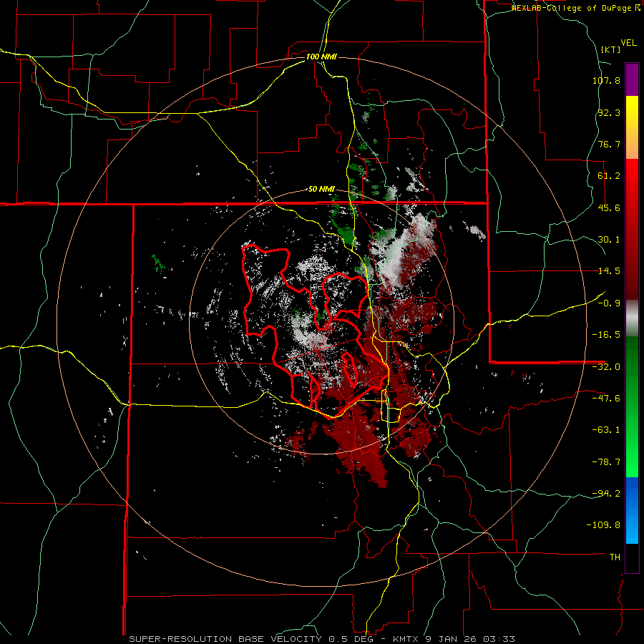Viewport: 644px width, 644px height.
Task: Click the TH threshold legend label
Action: coord(615,557)
